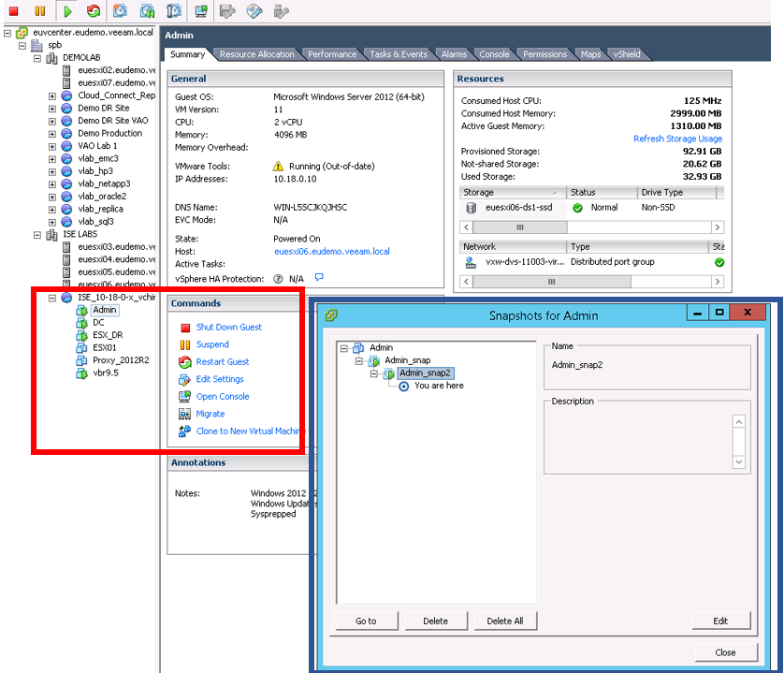
Task: Click the vSphere HA question mark icon
Action: tap(278, 279)
